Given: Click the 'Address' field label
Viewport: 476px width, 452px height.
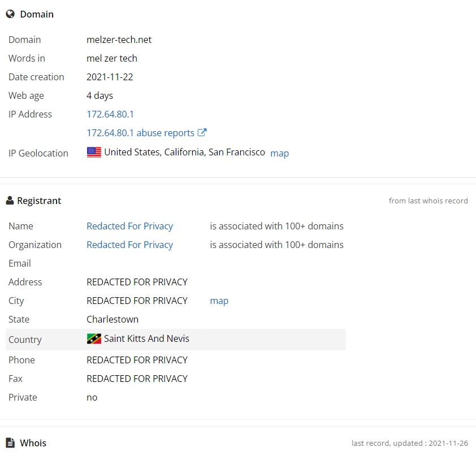Looking at the screenshot, I should tap(25, 282).
